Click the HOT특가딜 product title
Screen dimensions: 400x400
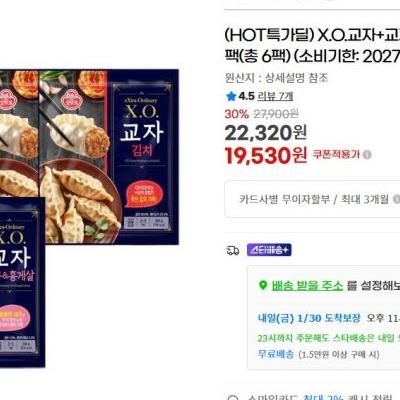click(x=312, y=46)
